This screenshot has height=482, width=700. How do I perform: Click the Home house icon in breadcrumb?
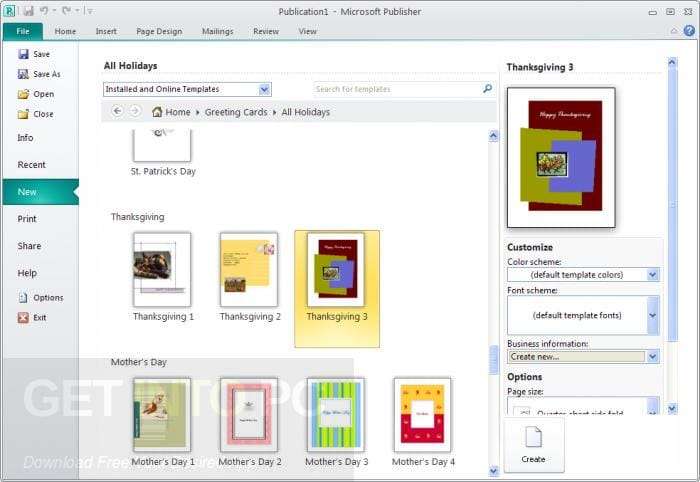(157, 112)
